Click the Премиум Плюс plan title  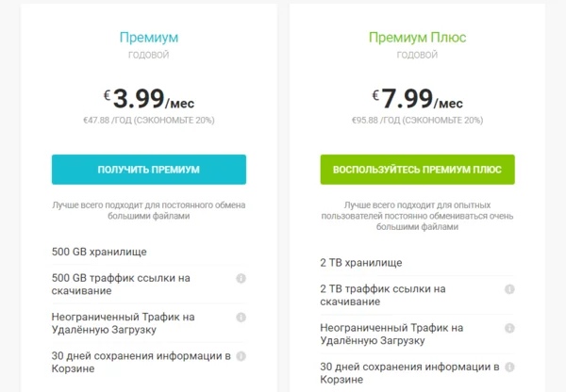(417, 38)
